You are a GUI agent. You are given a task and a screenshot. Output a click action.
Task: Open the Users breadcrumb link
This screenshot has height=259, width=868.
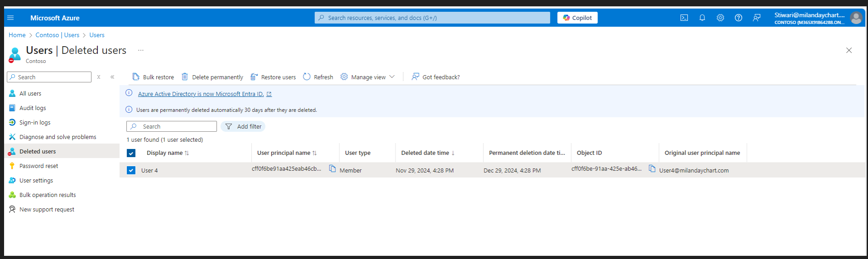[x=97, y=35]
